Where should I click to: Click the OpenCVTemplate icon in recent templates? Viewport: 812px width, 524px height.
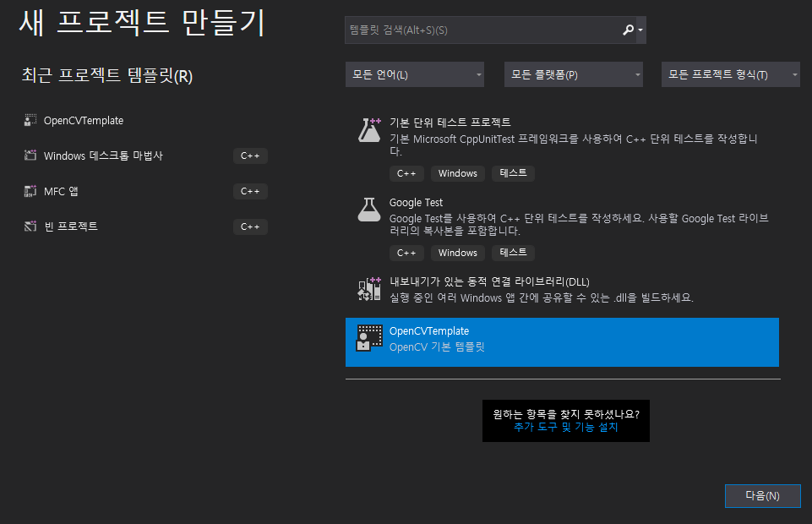coord(30,120)
